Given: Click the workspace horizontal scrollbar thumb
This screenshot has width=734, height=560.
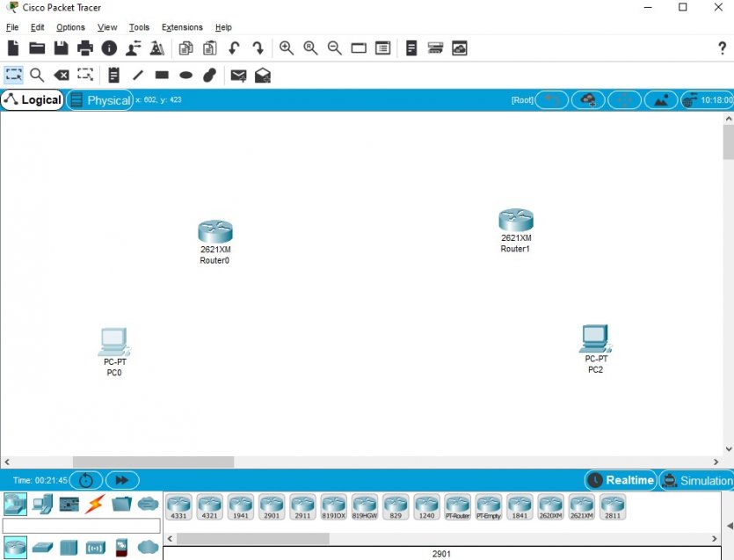Looking at the screenshot, I should pyautogui.click(x=153, y=462).
